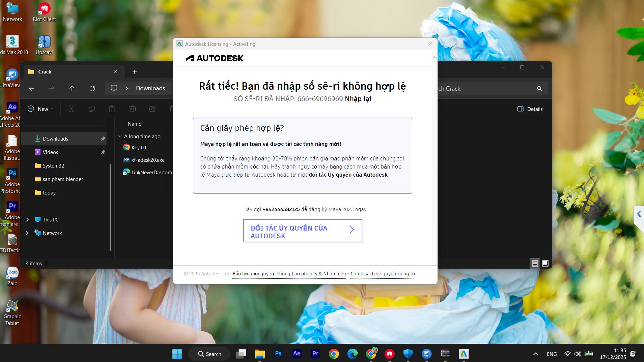Open the New dropdown menu
644x362 pixels.
point(40,109)
